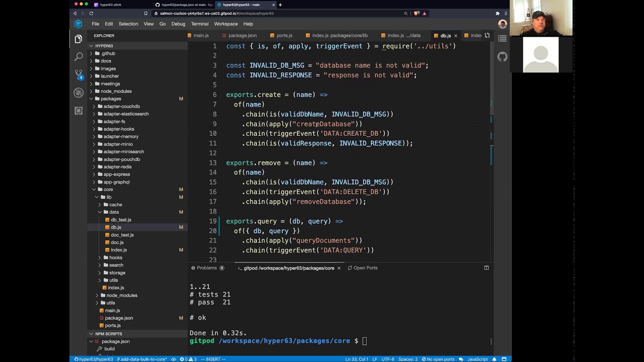
Task: Click the notifications bell in status bar
Action: [x=495, y=359]
